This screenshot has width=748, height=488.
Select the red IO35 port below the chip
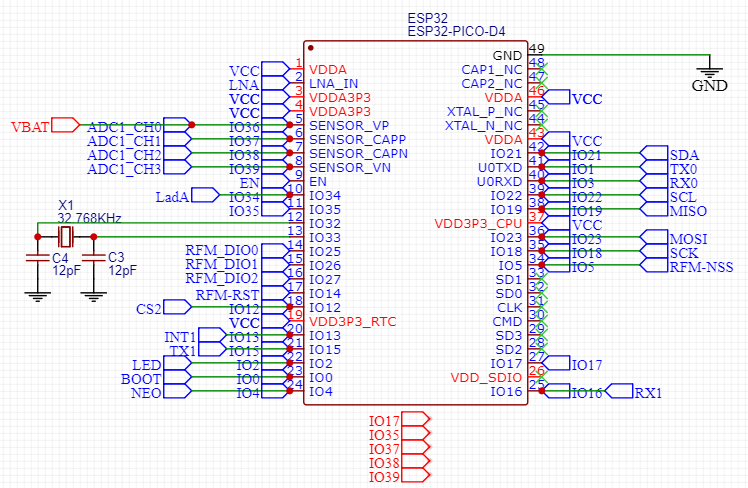(x=416, y=433)
